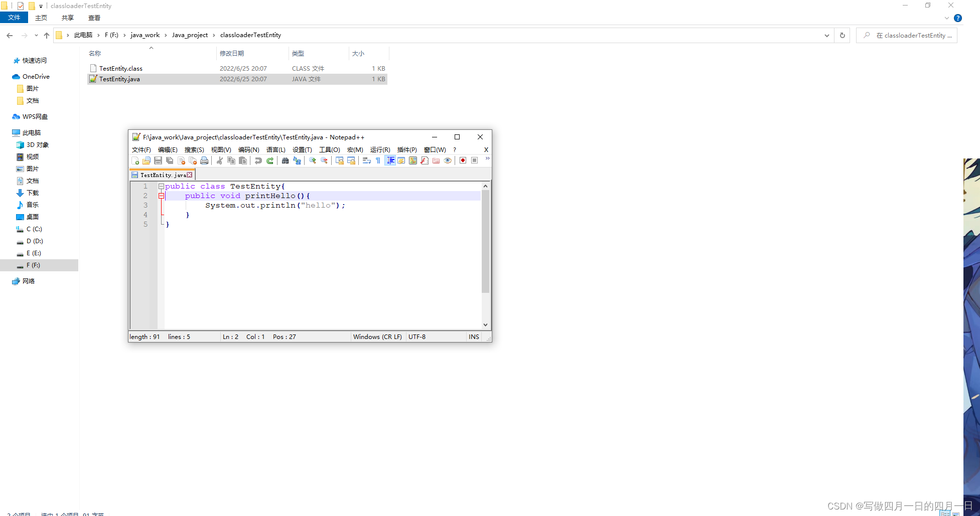This screenshot has width=980, height=516.
Task: Collapse the TestEntity class fold marker
Action: (x=161, y=187)
